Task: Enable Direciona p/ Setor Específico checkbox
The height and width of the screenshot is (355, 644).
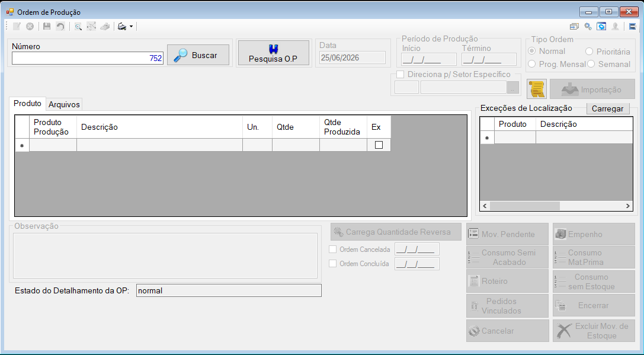Action: pyautogui.click(x=400, y=74)
